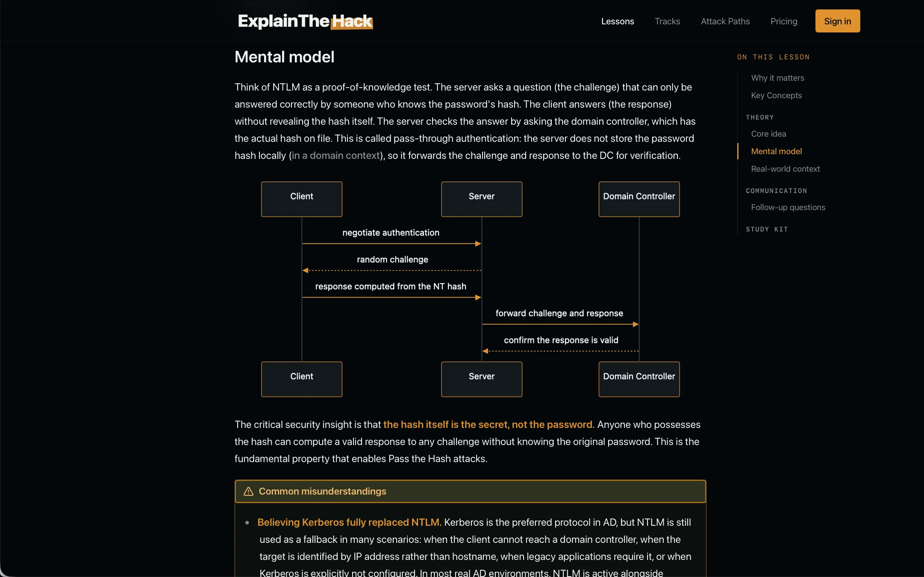Click the Sign in button
Viewport: 924px width, 577px height.
coord(837,21)
